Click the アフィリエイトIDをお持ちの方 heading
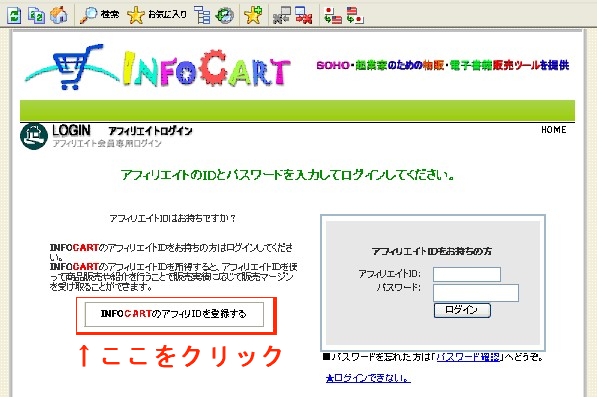 click(432, 252)
